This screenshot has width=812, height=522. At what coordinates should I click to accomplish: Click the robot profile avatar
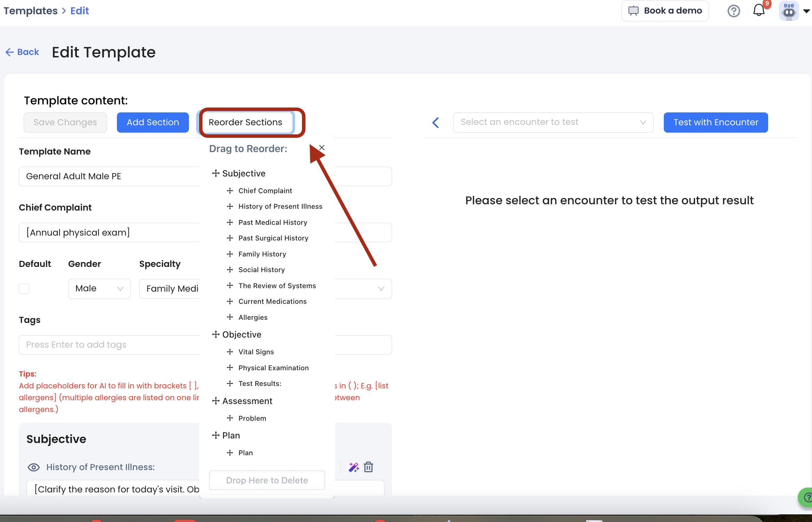pyautogui.click(x=789, y=11)
